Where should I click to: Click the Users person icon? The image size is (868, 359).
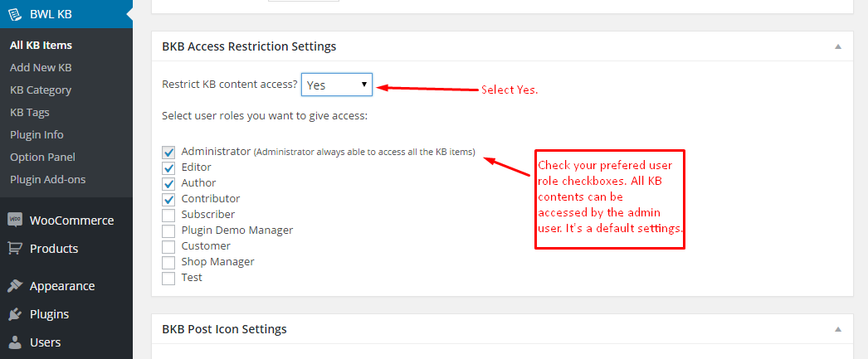15,342
